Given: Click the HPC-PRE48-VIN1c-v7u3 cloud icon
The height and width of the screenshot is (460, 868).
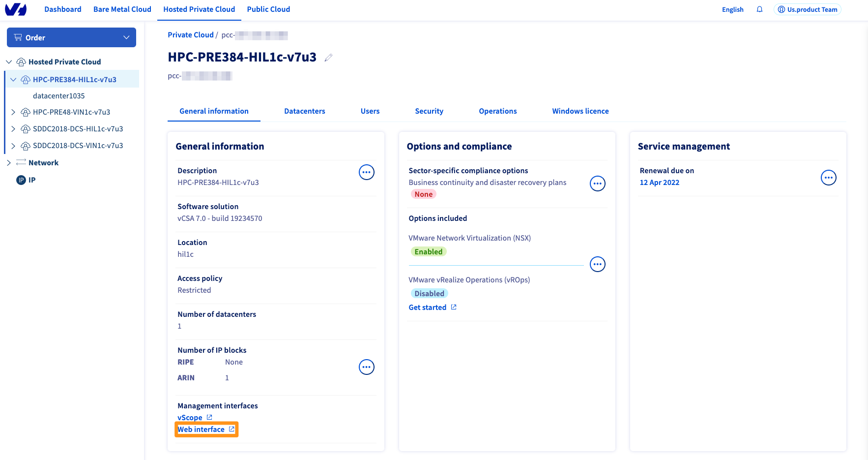Looking at the screenshot, I should 26,112.
